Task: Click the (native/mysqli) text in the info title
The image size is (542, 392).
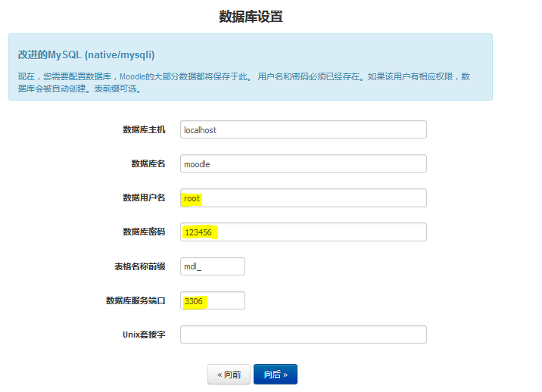Action: [120, 55]
